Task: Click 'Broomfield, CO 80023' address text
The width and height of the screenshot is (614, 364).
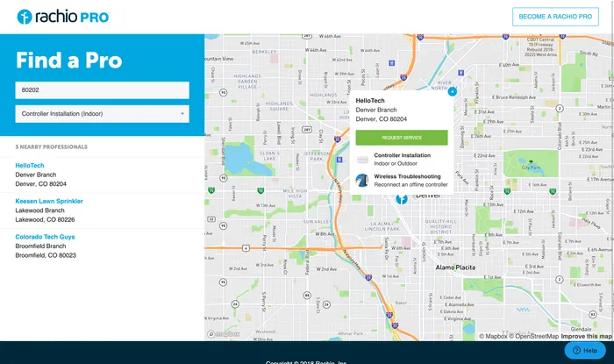Action: pyautogui.click(x=46, y=255)
